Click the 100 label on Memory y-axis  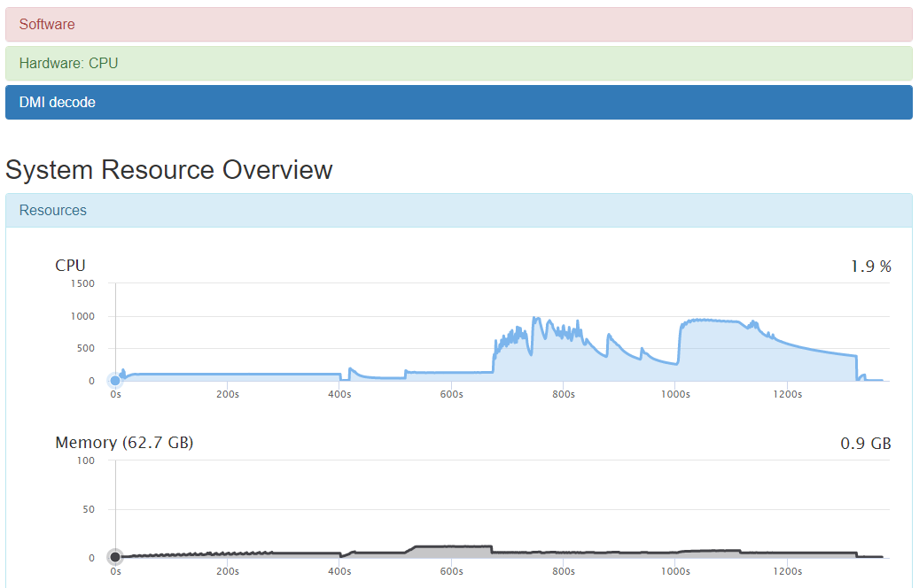[x=86, y=460]
